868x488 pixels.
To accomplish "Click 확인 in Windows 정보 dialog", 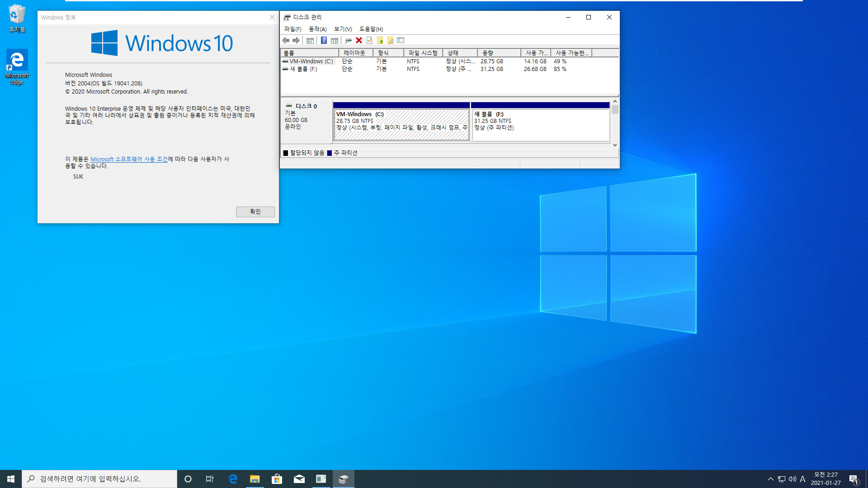I will tap(255, 212).
